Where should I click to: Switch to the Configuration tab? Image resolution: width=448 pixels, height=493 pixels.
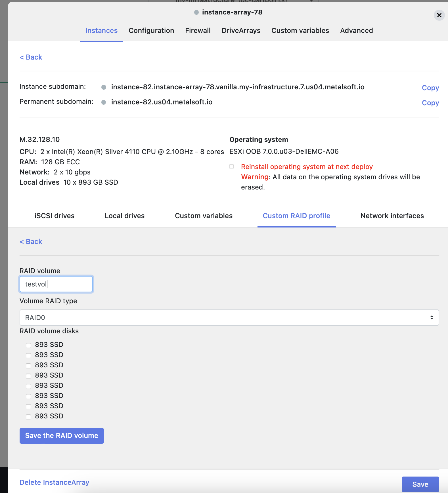tap(151, 31)
